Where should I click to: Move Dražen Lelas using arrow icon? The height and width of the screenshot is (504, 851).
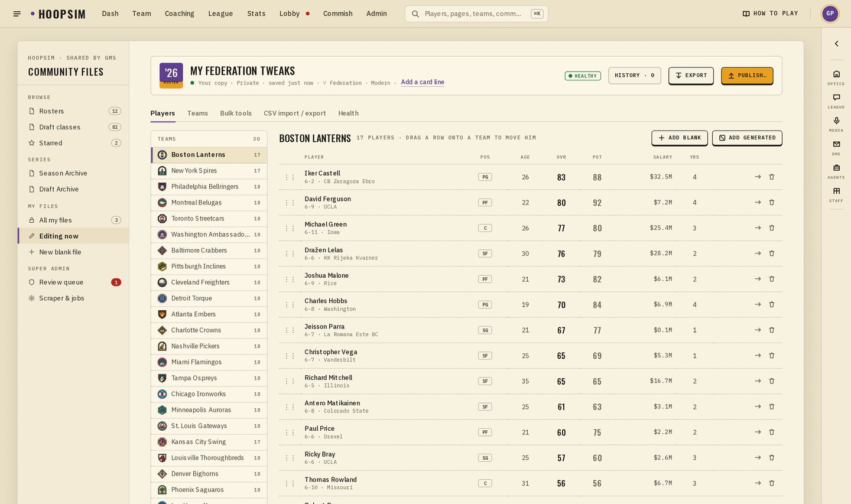coord(758,253)
